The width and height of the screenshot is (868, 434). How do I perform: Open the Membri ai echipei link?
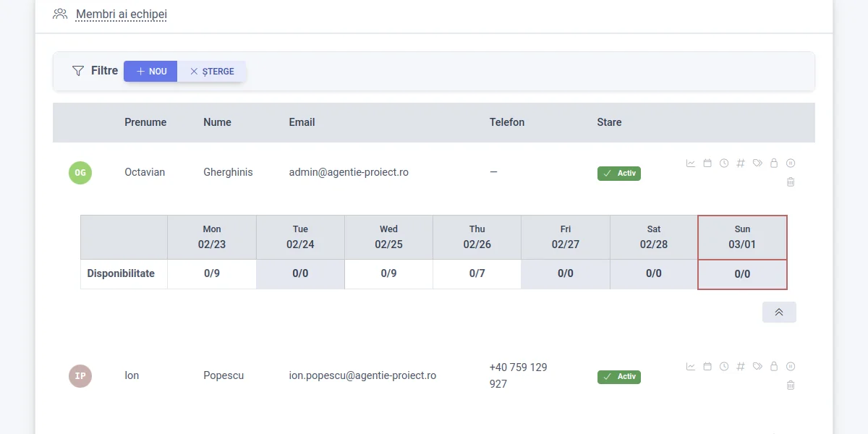pos(121,14)
